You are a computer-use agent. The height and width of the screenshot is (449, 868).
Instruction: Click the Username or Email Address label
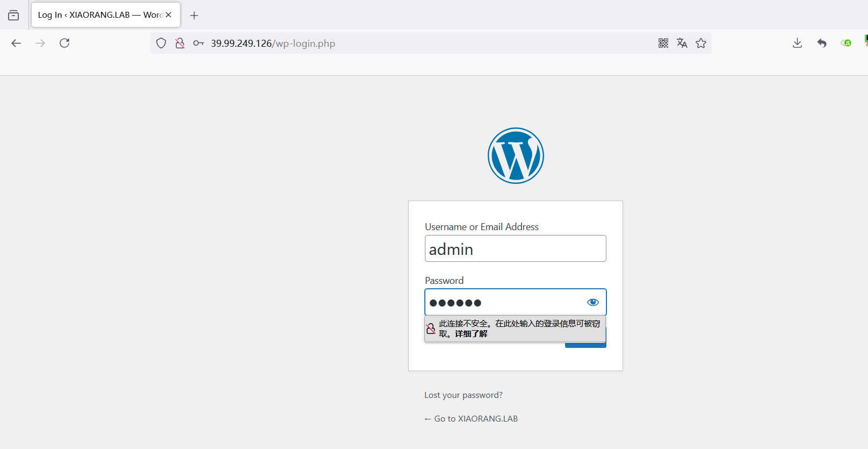482,227
